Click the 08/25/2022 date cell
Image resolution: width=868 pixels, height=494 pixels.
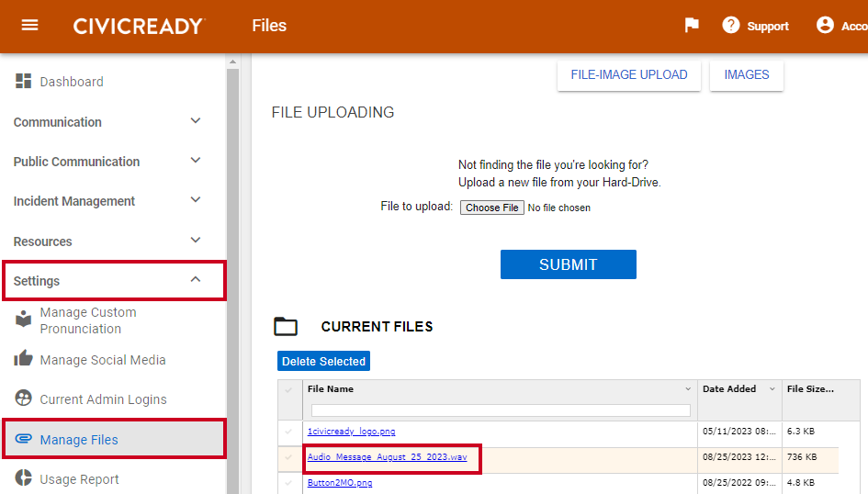click(739, 482)
